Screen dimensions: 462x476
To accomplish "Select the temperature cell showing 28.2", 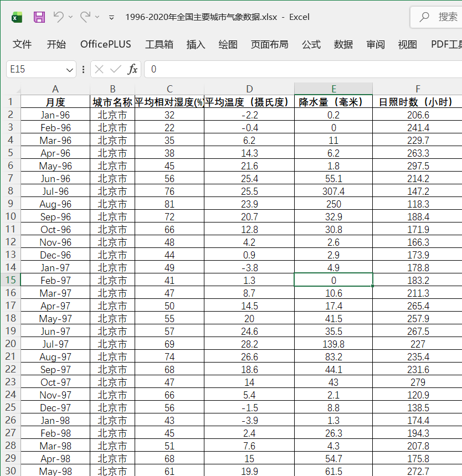I will tap(249, 344).
